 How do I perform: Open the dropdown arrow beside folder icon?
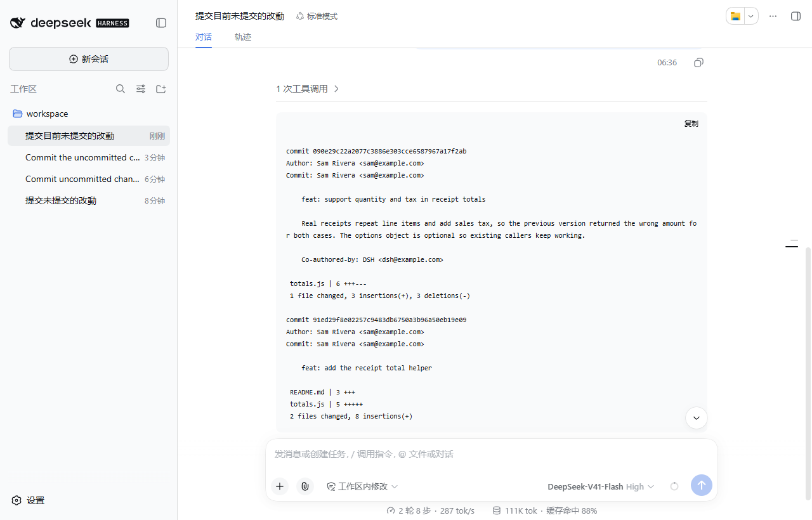coord(751,16)
